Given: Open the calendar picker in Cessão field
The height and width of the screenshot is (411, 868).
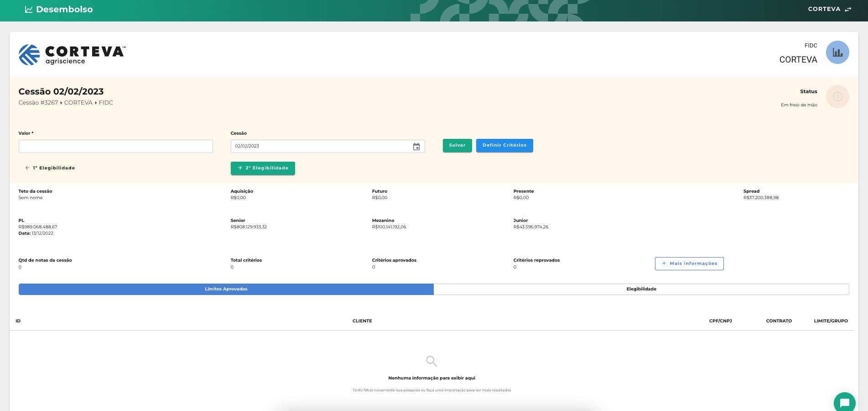Looking at the screenshot, I should (416, 147).
